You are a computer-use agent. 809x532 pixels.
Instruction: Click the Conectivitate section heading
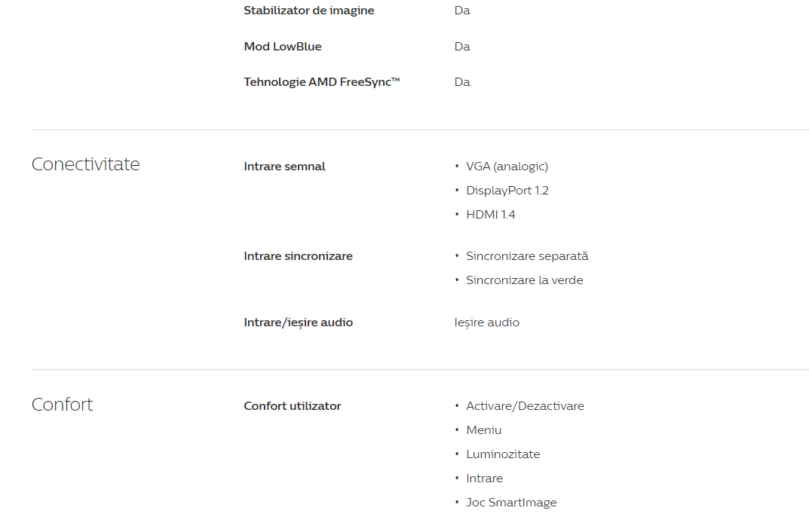85,164
